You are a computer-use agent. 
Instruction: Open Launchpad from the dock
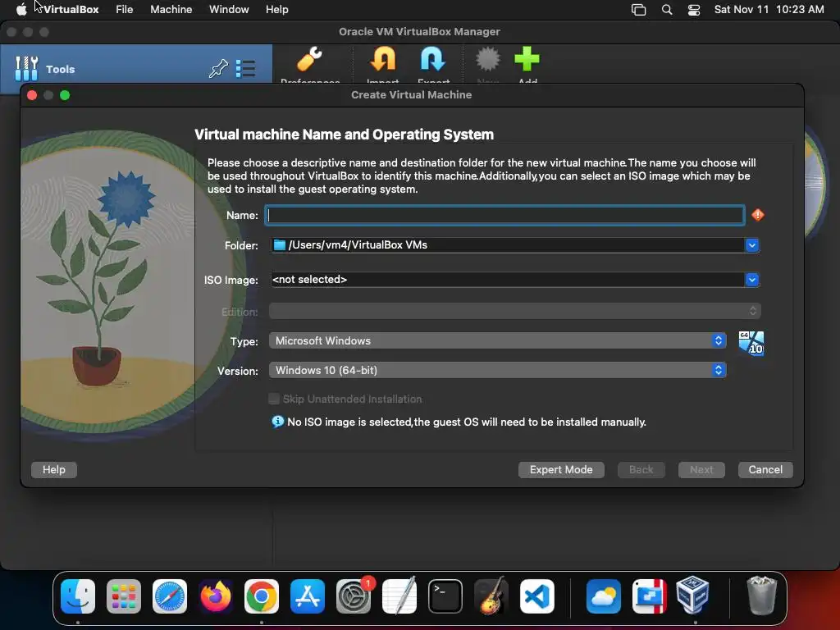(124, 596)
